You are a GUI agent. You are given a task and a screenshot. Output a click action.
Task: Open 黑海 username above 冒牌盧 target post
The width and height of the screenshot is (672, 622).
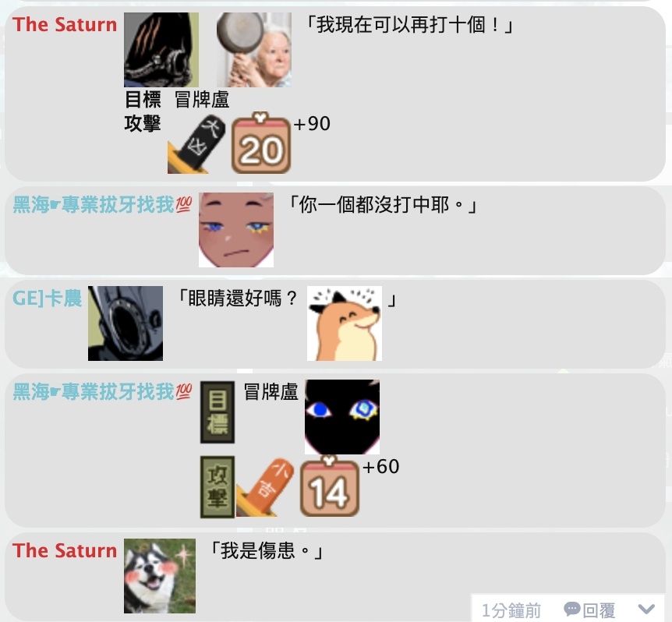(102, 391)
